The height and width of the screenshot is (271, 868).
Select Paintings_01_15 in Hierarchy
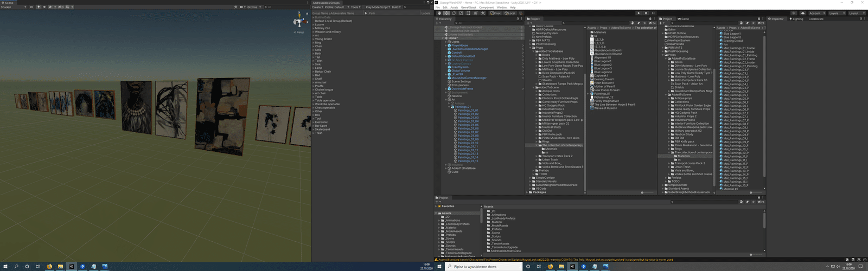pos(468,161)
